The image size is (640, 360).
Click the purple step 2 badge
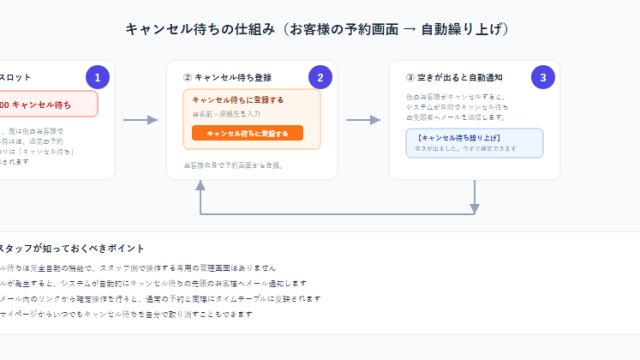tap(320, 77)
